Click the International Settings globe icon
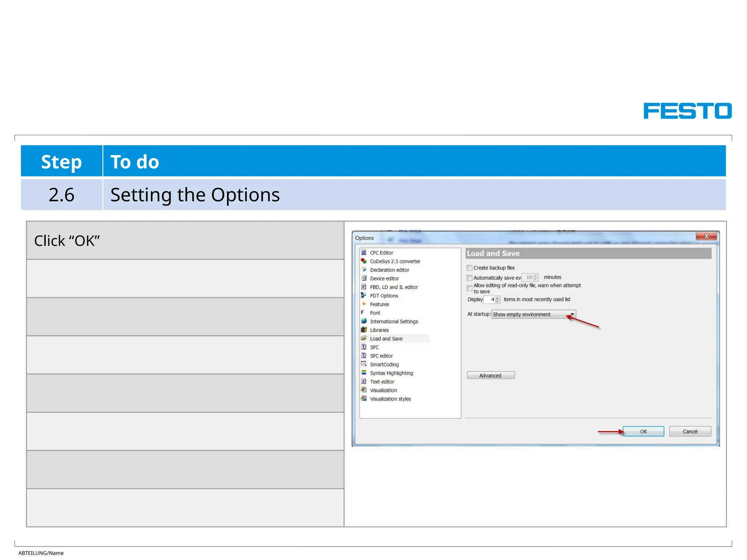Viewport: 747px width, 560px height. point(364,321)
